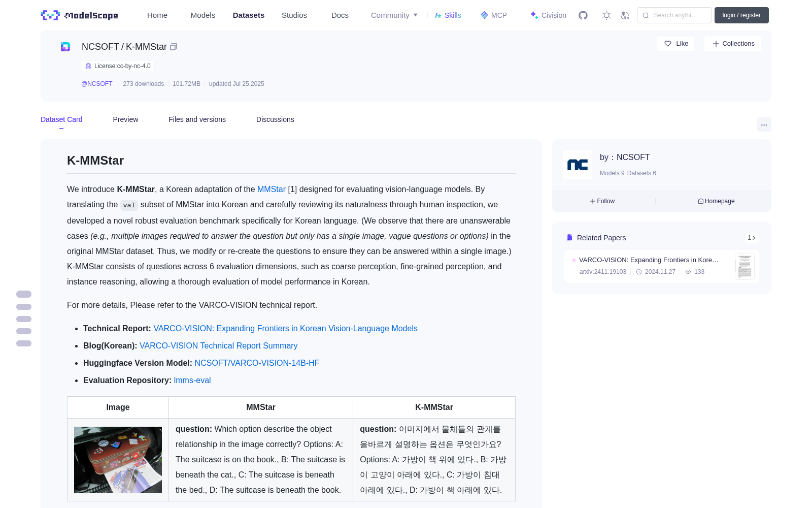Click the K-MMStar column header
The width and height of the screenshot is (812, 508).
(x=434, y=407)
